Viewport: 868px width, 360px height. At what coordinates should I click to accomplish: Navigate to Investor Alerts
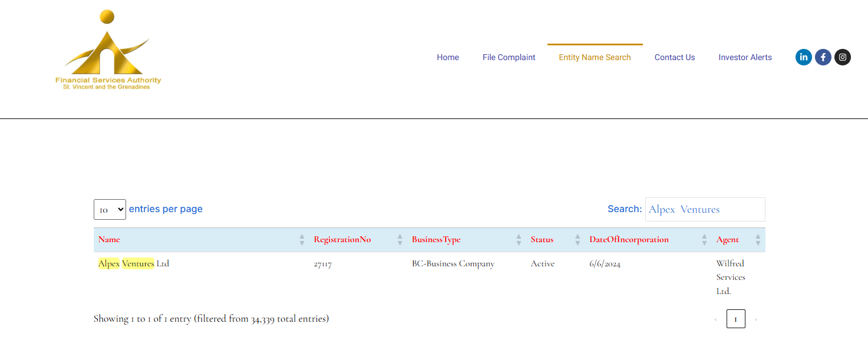point(745,57)
